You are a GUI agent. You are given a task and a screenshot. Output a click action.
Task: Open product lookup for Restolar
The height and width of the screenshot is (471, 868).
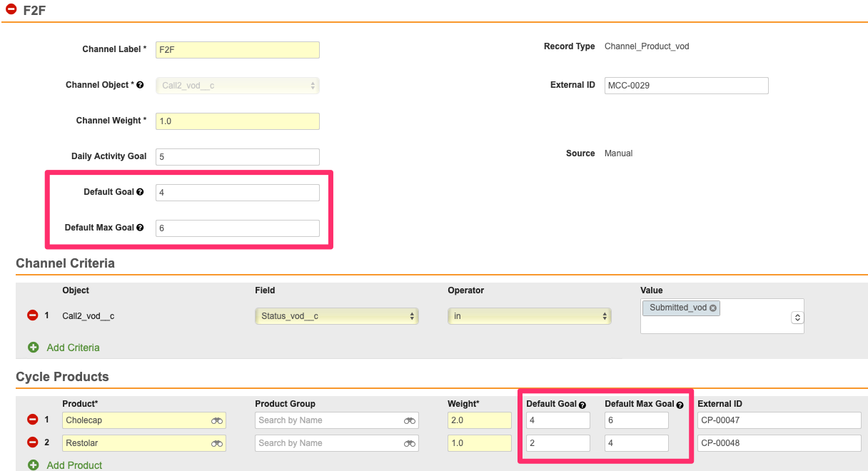point(217,444)
